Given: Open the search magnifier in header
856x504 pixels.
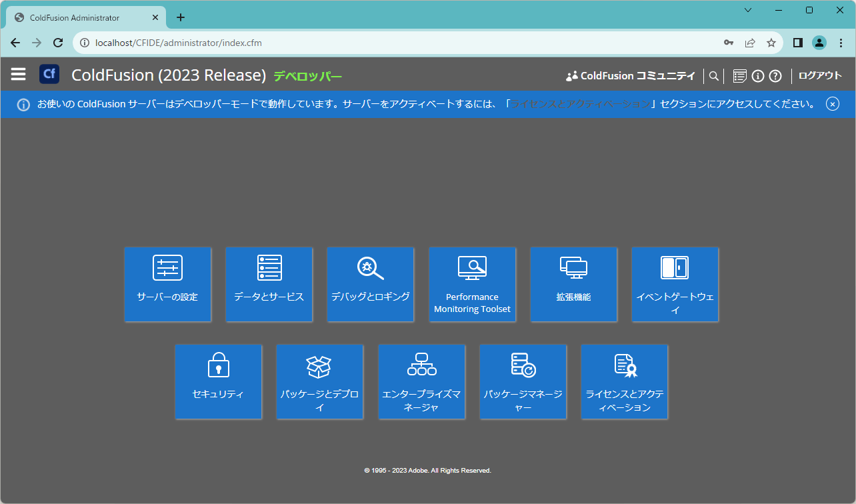Looking at the screenshot, I should [713, 76].
